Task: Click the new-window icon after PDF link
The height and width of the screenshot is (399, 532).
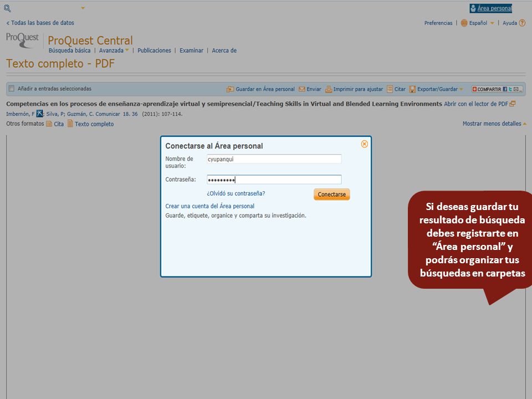Action: click(512, 104)
